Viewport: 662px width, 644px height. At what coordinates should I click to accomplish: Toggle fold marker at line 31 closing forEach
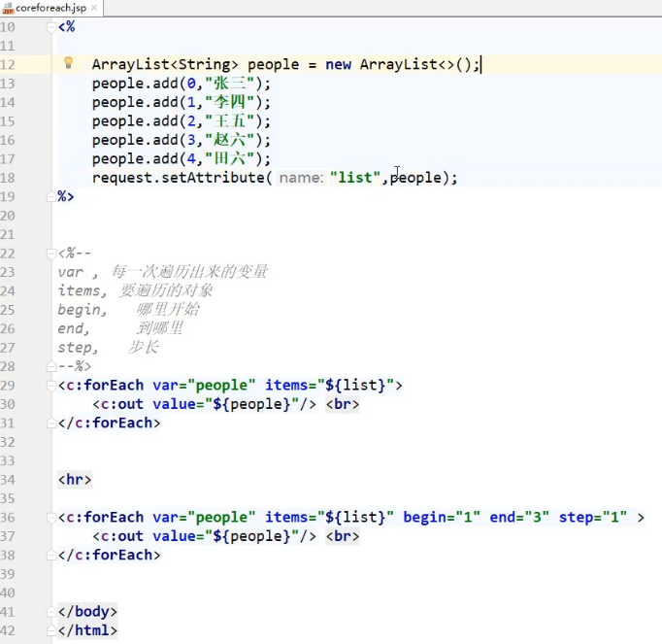point(51,423)
